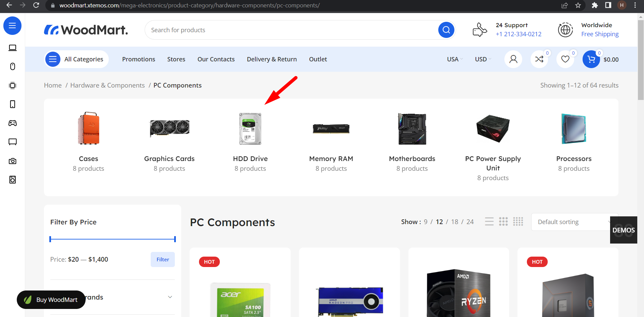Show 18 products per page
The height and width of the screenshot is (317, 644).
pos(455,222)
